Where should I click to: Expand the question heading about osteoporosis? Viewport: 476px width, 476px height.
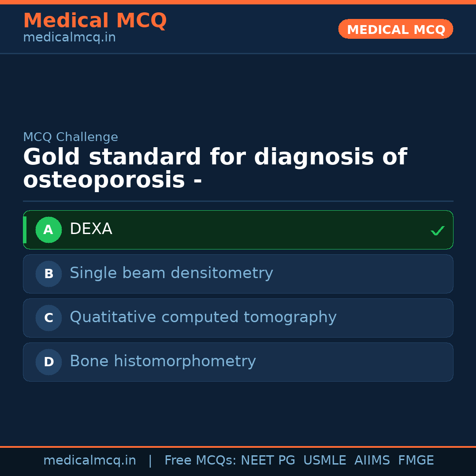click(215, 167)
